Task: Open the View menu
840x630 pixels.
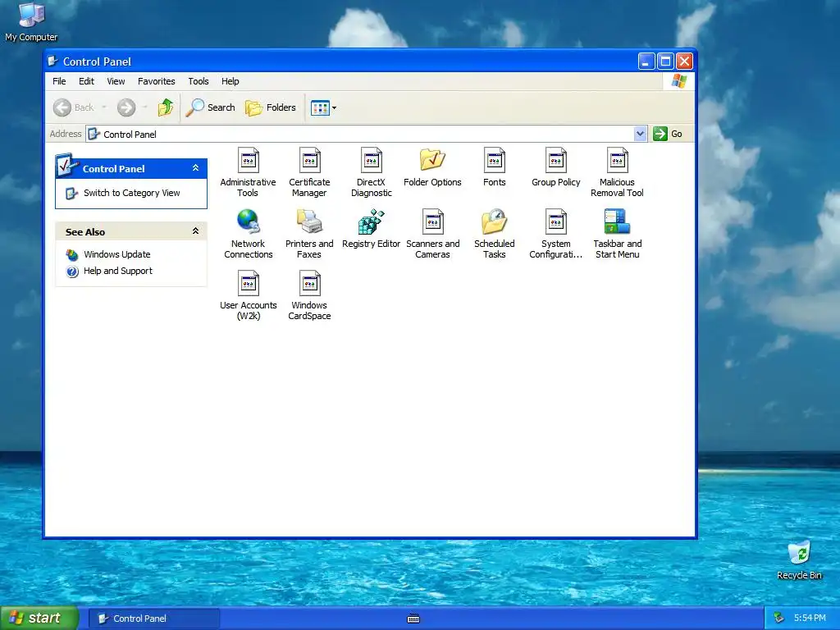Action: [x=116, y=81]
